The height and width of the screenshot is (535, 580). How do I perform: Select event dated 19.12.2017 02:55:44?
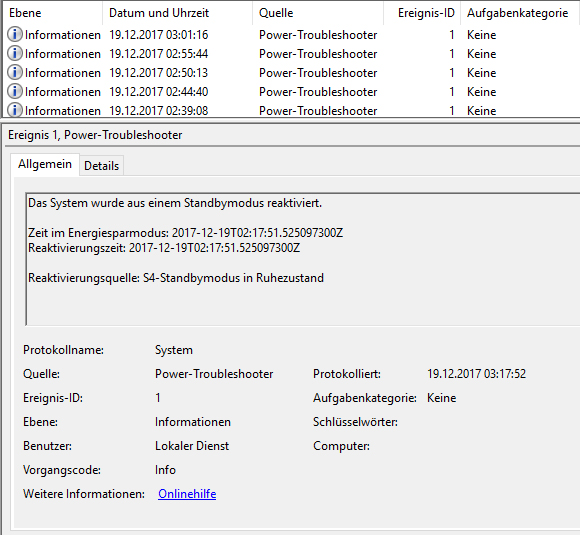coord(291,54)
